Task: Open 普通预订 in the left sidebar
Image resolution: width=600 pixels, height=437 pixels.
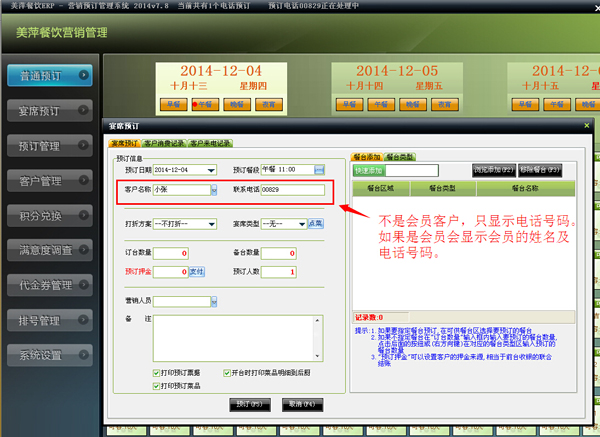Action: point(50,76)
